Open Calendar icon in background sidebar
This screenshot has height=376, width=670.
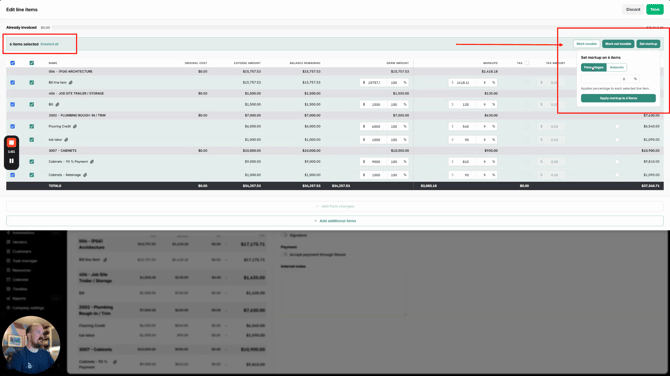tap(8, 279)
